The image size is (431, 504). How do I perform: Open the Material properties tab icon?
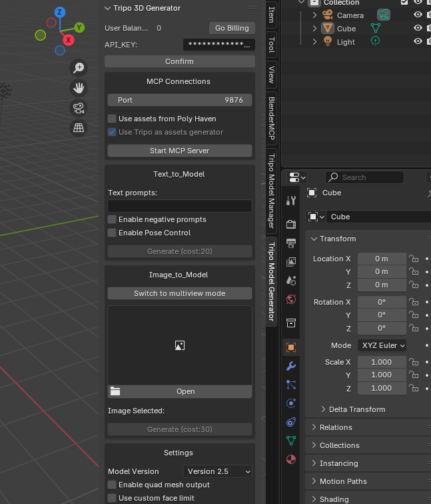pos(291,459)
